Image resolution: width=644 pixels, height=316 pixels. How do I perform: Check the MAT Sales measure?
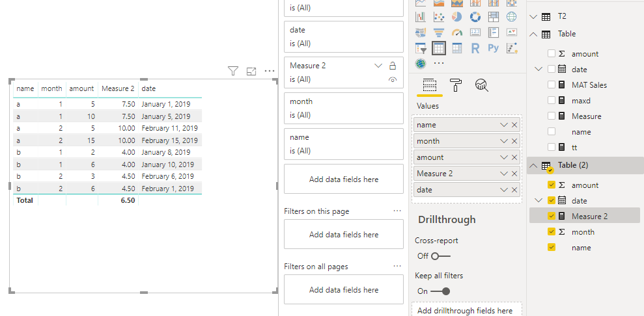click(552, 85)
